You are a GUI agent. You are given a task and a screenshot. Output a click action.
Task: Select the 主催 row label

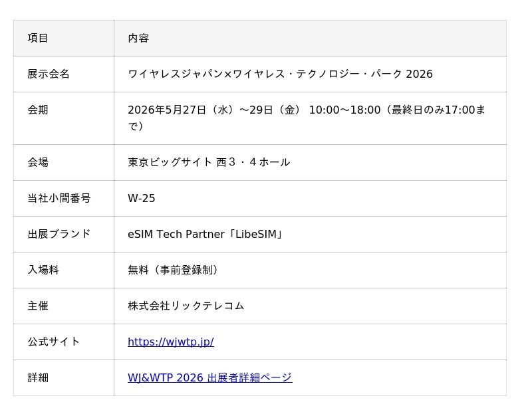(x=38, y=306)
